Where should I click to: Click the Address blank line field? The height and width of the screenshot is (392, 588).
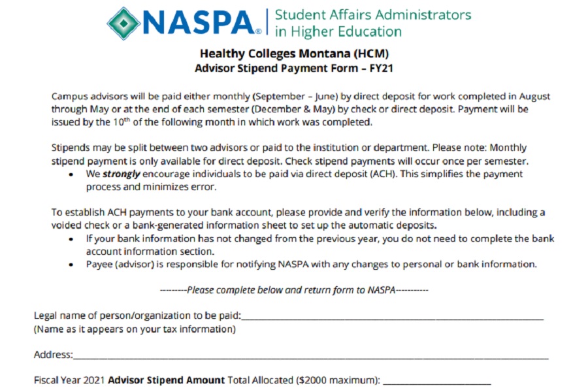pyautogui.click(x=310, y=356)
